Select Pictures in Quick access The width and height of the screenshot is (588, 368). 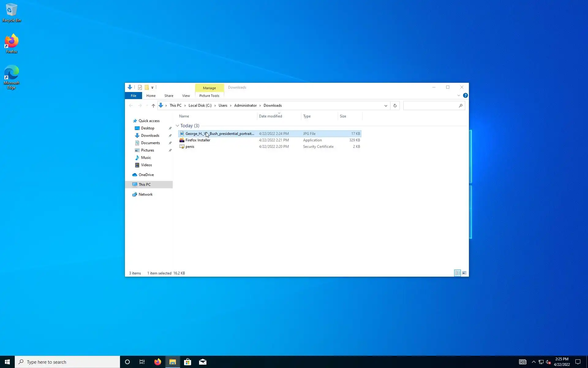click(147, 150)
